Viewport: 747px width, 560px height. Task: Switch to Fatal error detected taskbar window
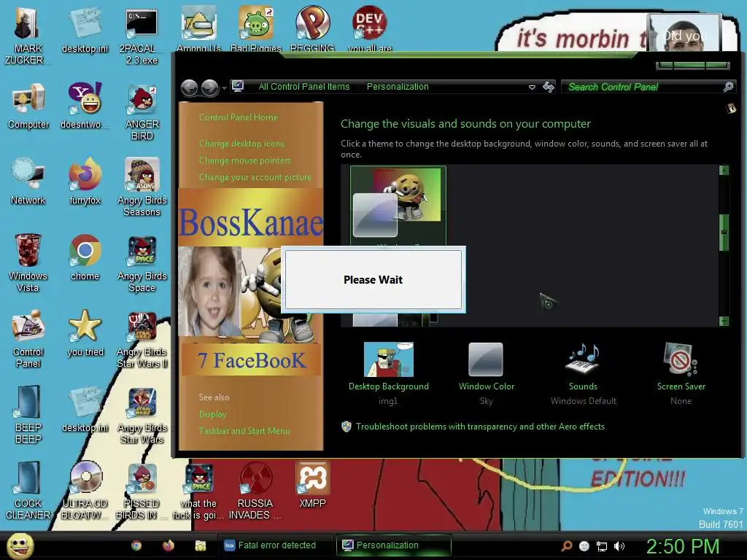(276, 545)
